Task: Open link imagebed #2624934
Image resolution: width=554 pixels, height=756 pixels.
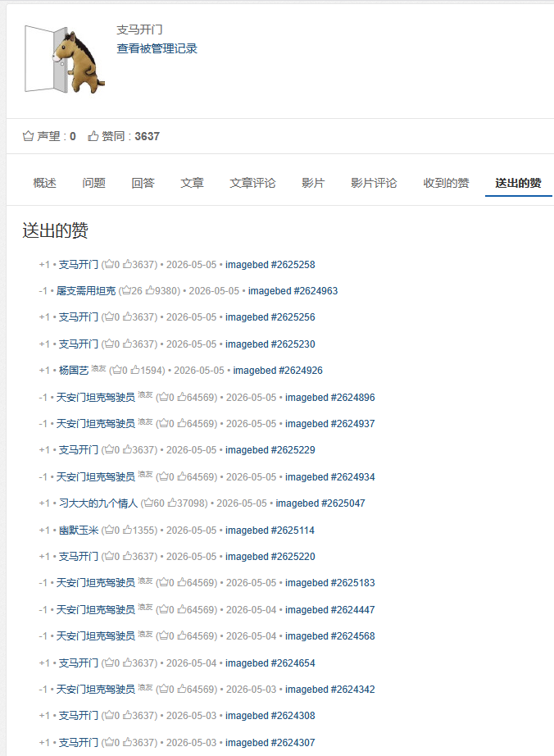Action: coord(330,477)
